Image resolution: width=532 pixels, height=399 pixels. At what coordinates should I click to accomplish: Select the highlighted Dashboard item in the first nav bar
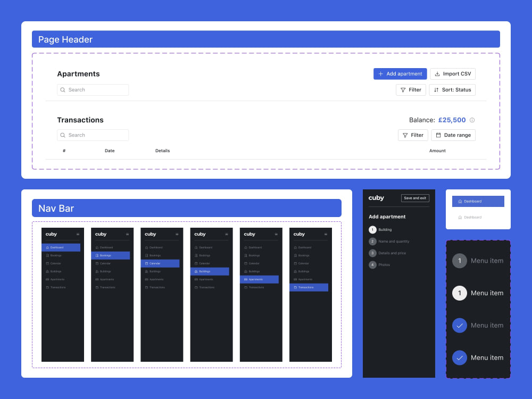click(x=61, y=247)
